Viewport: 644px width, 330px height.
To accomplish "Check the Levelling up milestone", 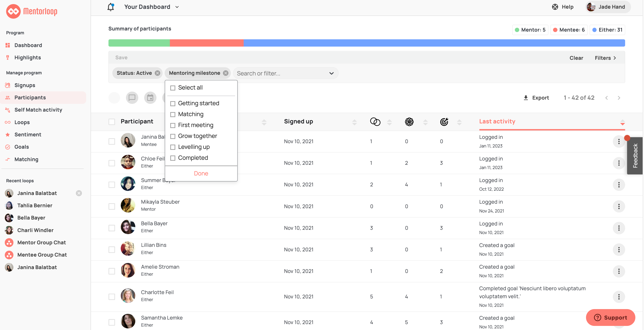I will pos(173,147).
